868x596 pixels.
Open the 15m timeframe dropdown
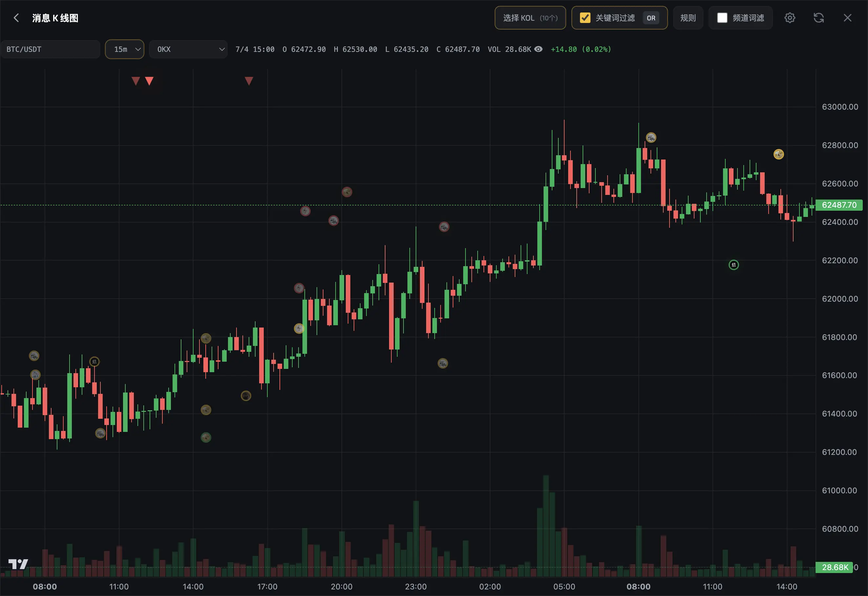point(124,49)
